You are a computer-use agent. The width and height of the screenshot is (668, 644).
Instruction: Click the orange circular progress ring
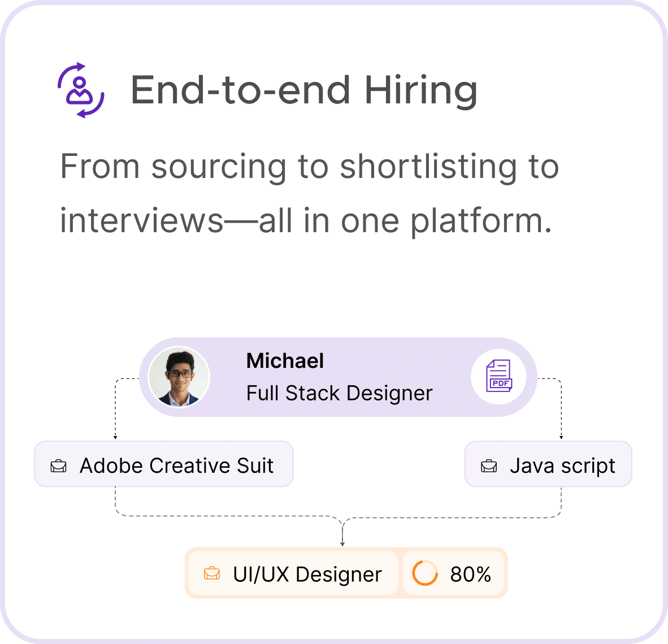[425, 573]
